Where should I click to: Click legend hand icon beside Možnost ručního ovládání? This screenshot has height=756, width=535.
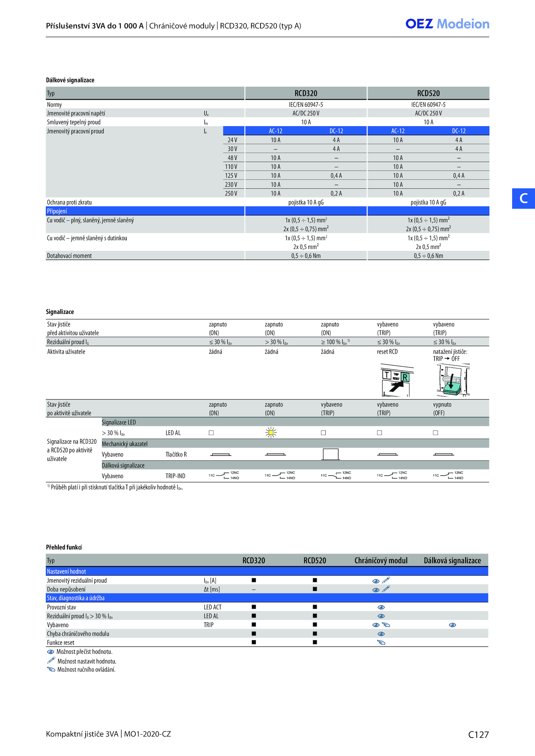[x=51, y=669]
